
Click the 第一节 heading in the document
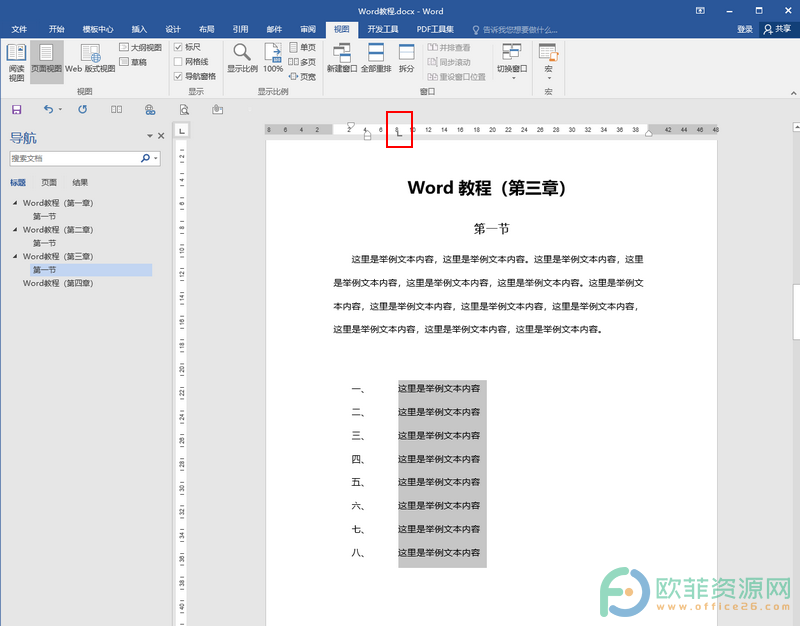click(491, 229)
